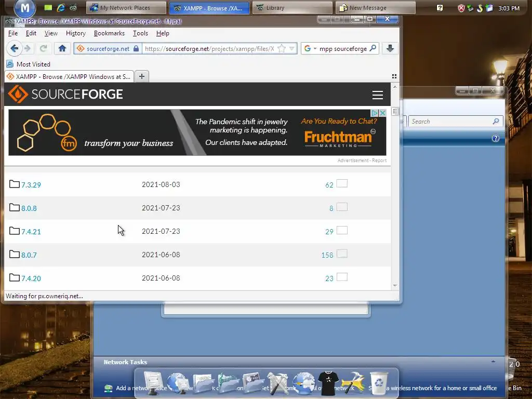Tick the checkbox for folder 8.0.8
Viewport: 532px width, 399px height.
tap(342, 207)
